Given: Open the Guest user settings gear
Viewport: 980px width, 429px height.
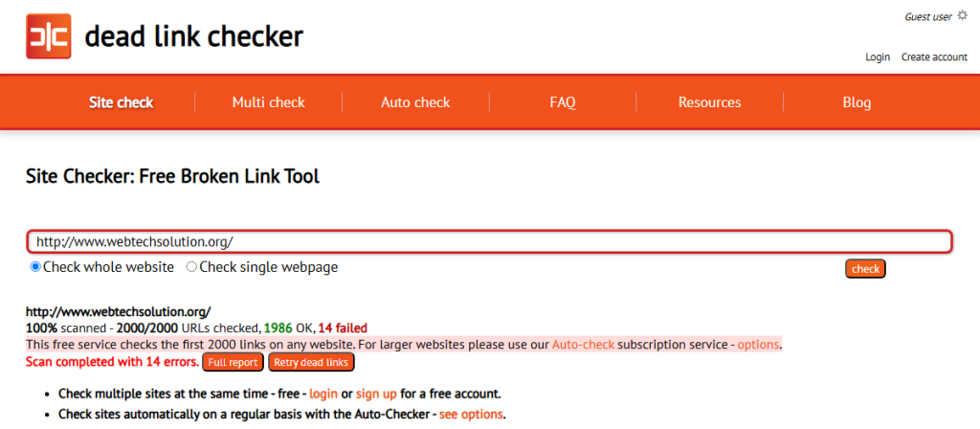Looking at the screenshot, I should [963, 16].
